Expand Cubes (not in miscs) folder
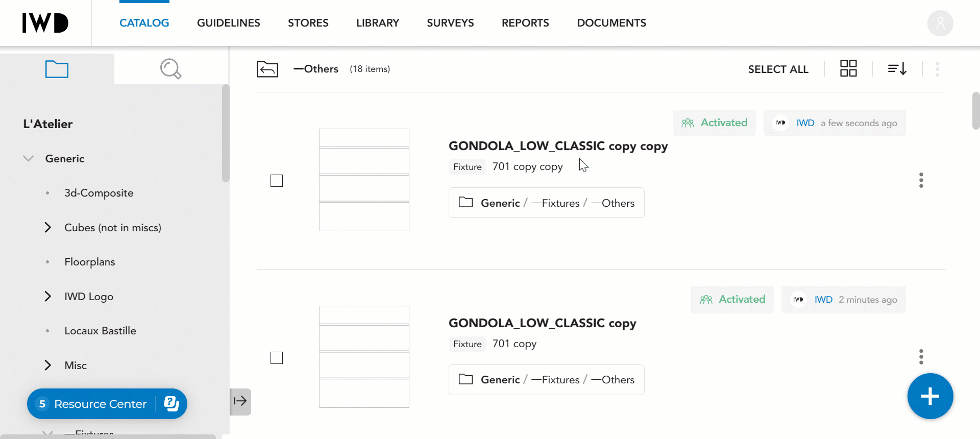Screen dimensions: 980x439 tap(48, 228)
